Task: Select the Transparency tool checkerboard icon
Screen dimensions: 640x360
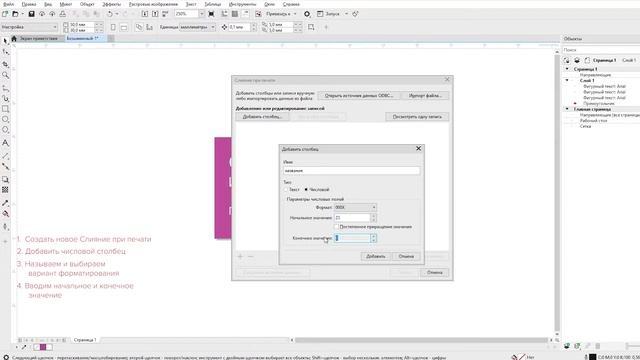Action: (x=5, y=190)
